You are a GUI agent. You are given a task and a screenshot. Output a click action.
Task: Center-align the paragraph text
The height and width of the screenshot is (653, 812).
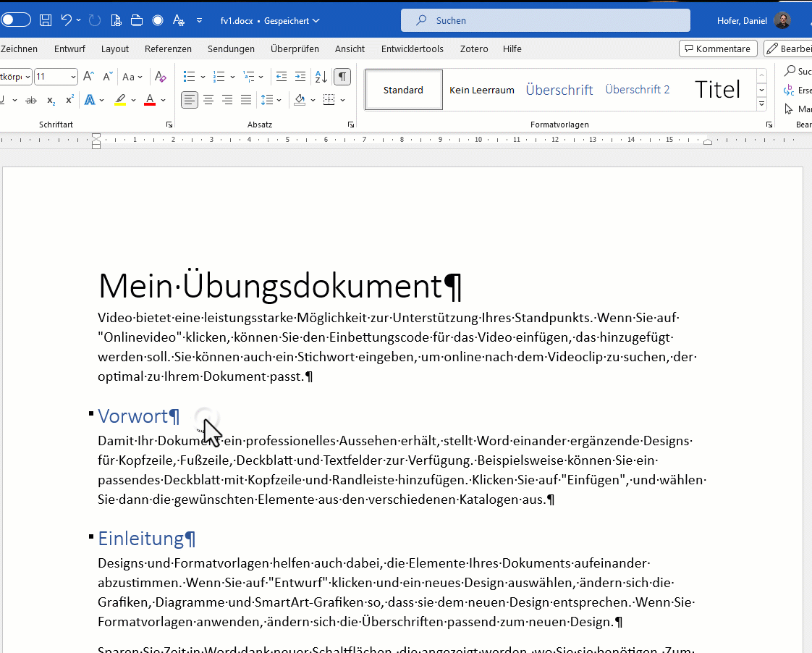pyautogui.click(x=208, y=100)
